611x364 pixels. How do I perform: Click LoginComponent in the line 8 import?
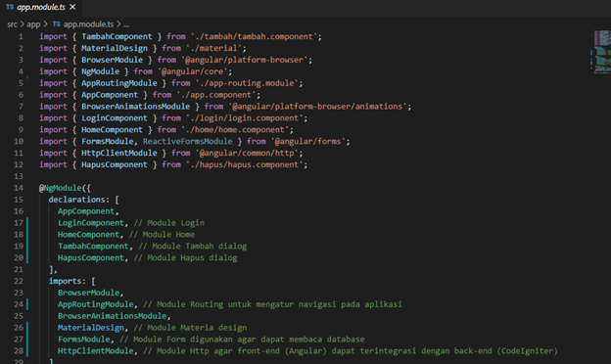(x=115, y=118)
